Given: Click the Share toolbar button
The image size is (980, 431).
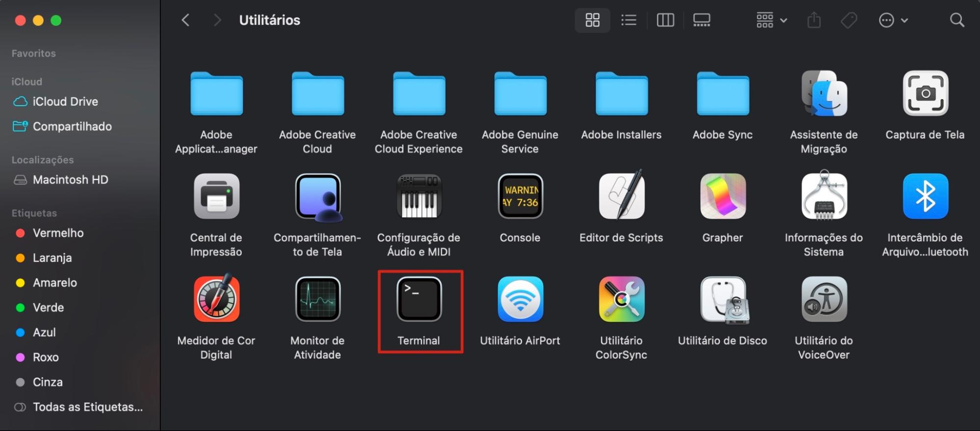Looking at the screenshot, I should coord(814,20).
